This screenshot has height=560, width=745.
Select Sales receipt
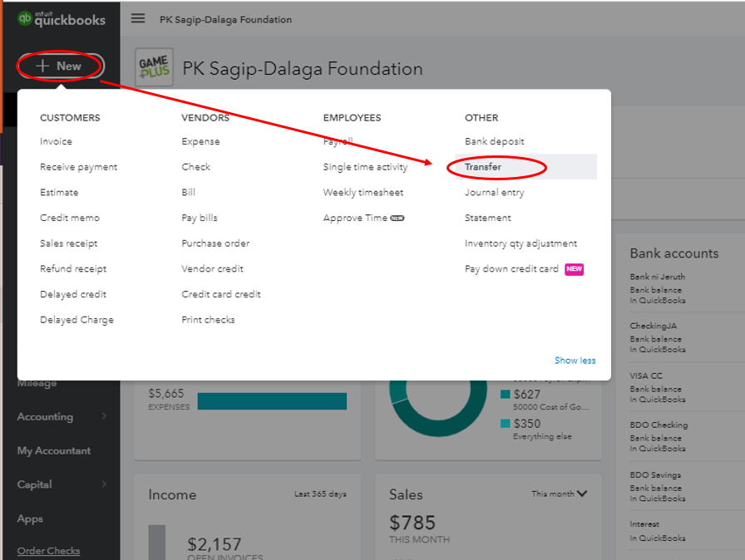tap(68, 243)
